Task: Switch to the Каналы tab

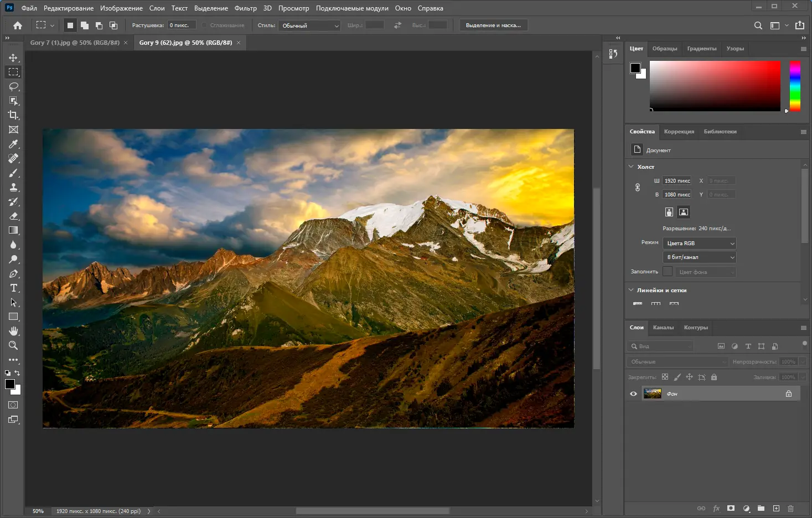Action: pos(663,328)
